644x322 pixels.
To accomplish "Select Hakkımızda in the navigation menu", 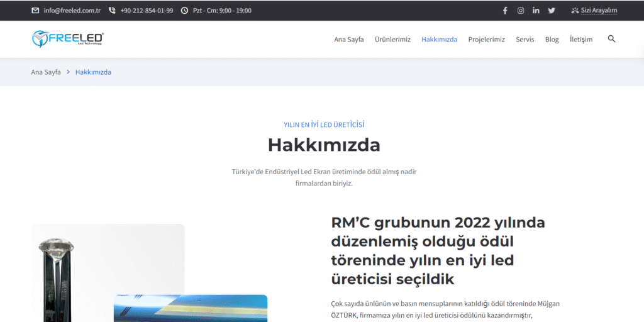I will click(440, 40).
